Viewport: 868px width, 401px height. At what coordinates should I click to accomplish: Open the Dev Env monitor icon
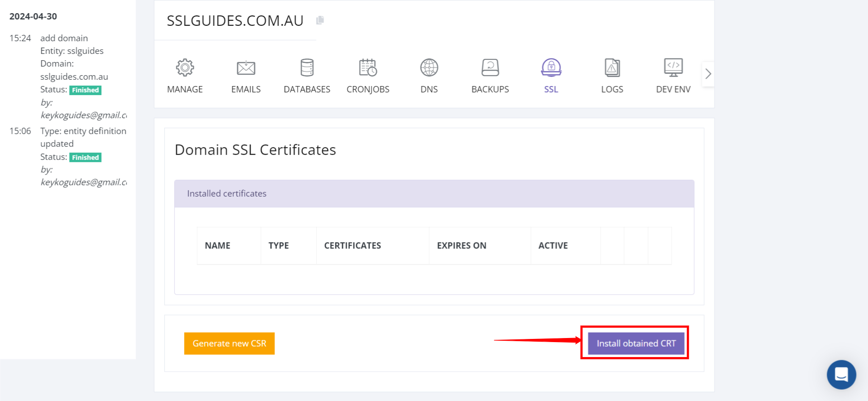673,68
